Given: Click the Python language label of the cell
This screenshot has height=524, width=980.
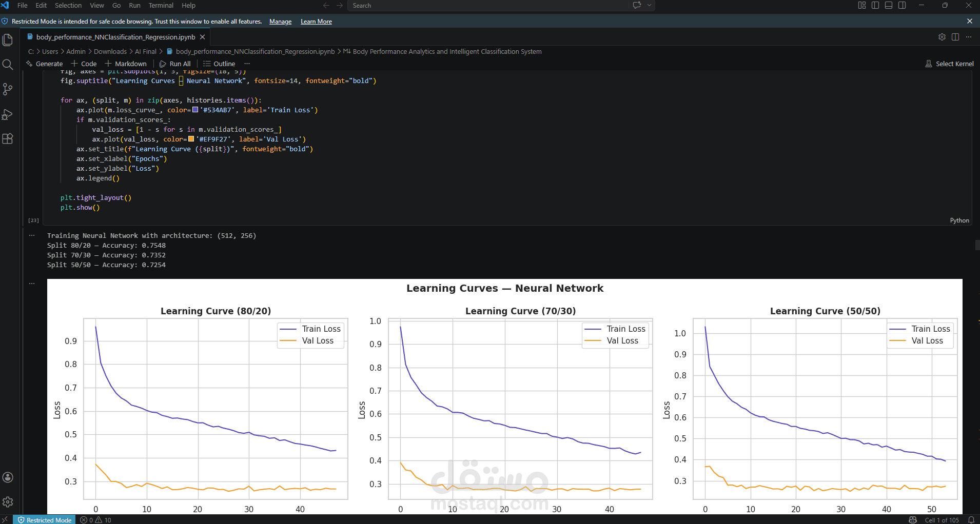Looking at the screenshot, I should [959, 220].
